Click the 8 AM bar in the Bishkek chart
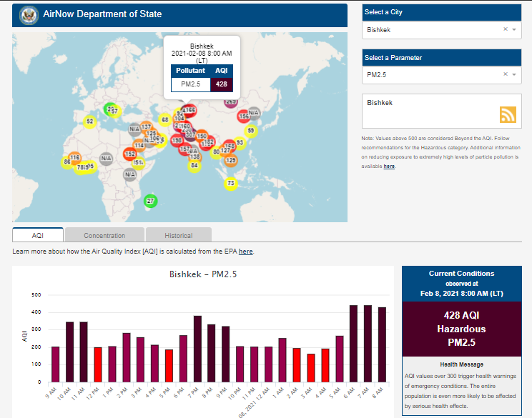Screen dimensions: 532x418 click(381, 344)
